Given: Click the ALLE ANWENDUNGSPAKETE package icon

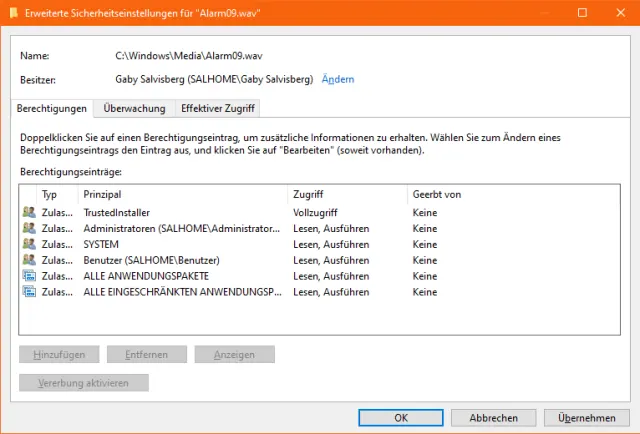Looking at the screenshot, I should [29, 276].
